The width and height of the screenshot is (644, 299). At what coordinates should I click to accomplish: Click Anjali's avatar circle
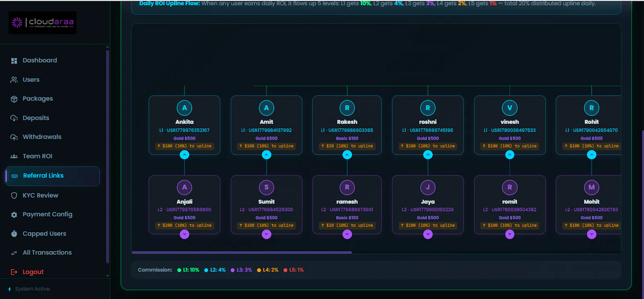(x=184, y=187)
